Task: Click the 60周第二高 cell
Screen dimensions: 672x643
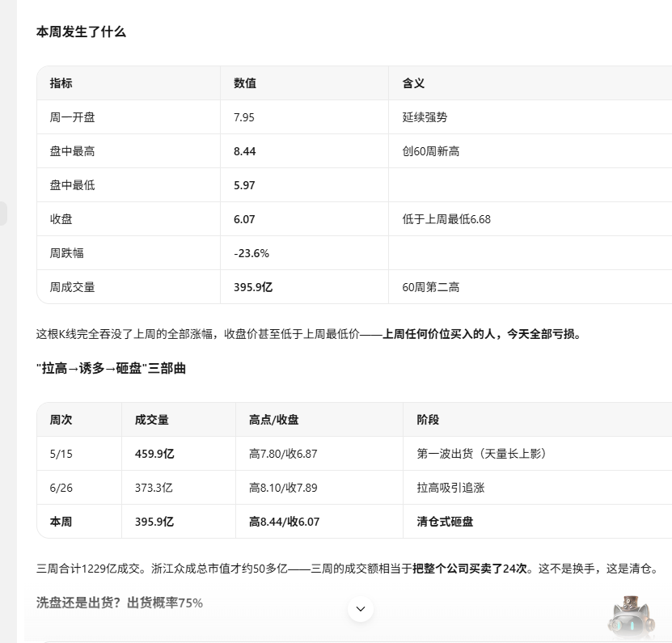Action: [x=430, y=287]
